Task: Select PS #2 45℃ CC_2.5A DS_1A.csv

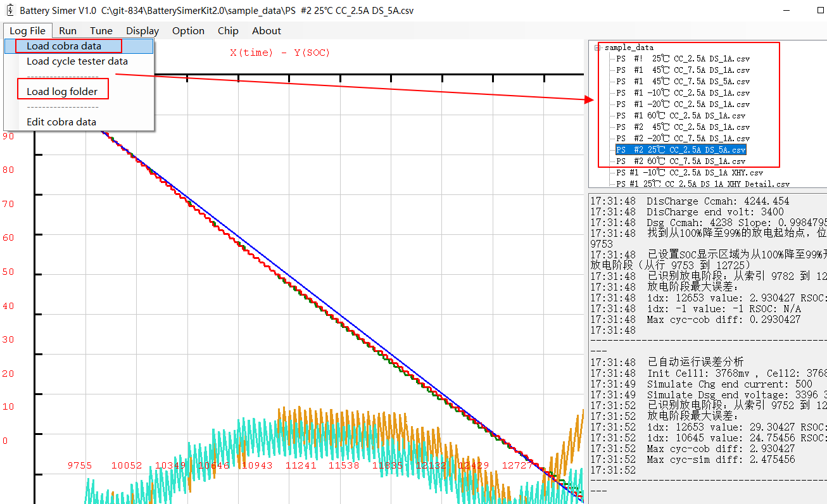Action: (x=683, y=127)
